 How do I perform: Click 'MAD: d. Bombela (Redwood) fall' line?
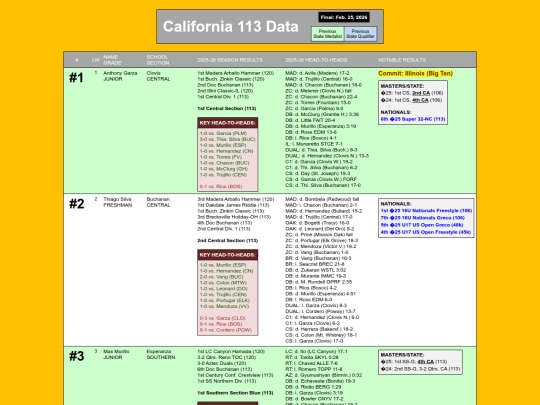coord(322,199)
